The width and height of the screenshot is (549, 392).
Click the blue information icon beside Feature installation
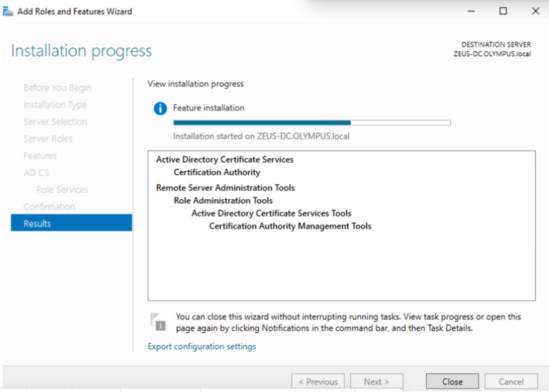[x=160, y=109]
